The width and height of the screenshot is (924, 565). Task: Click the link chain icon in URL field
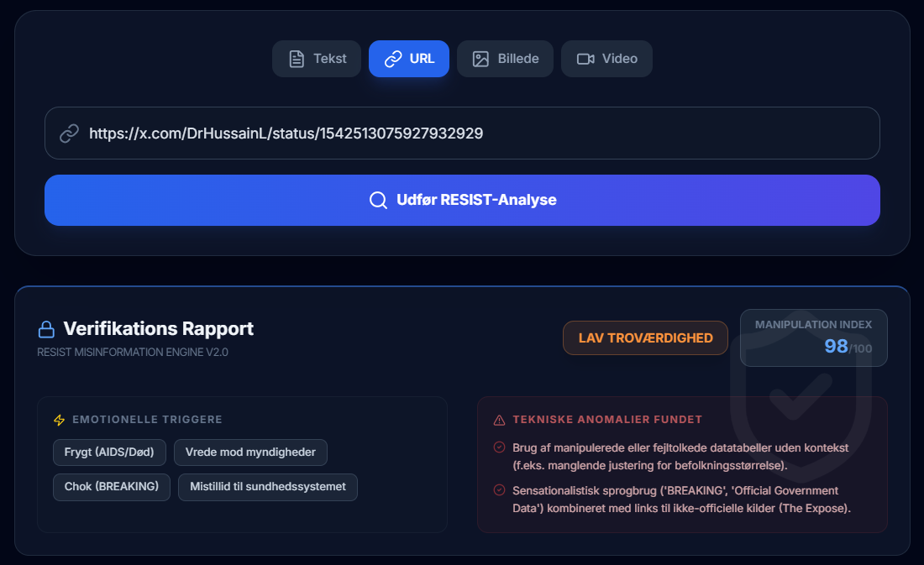pos(70,133)
